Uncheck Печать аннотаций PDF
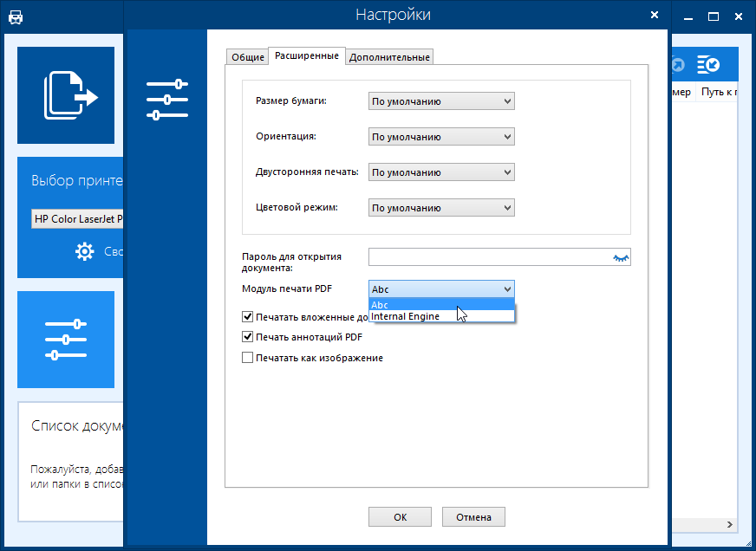The width and height of the screenshot is (756, 551). pyautogui.click(x=247, y=337)
